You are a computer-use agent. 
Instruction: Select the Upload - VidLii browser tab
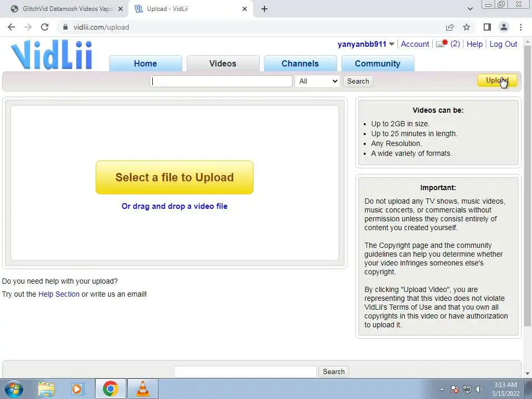[x=190, y=9]
